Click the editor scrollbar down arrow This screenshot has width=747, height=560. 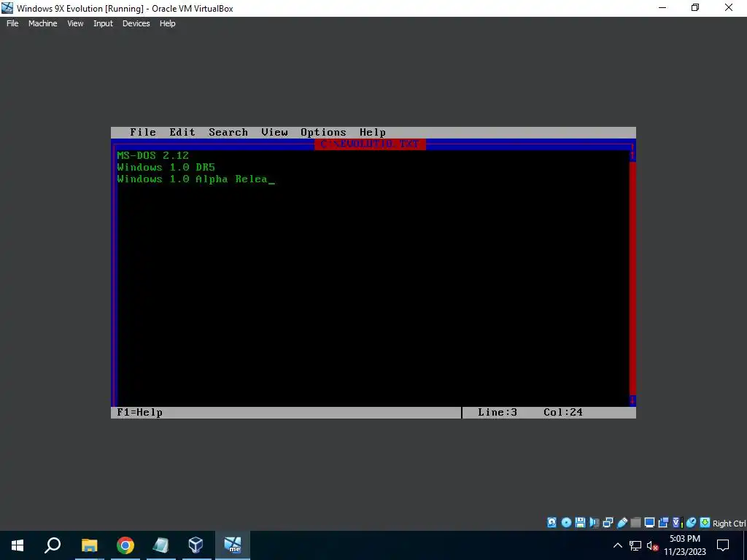[x=632, y=401]
